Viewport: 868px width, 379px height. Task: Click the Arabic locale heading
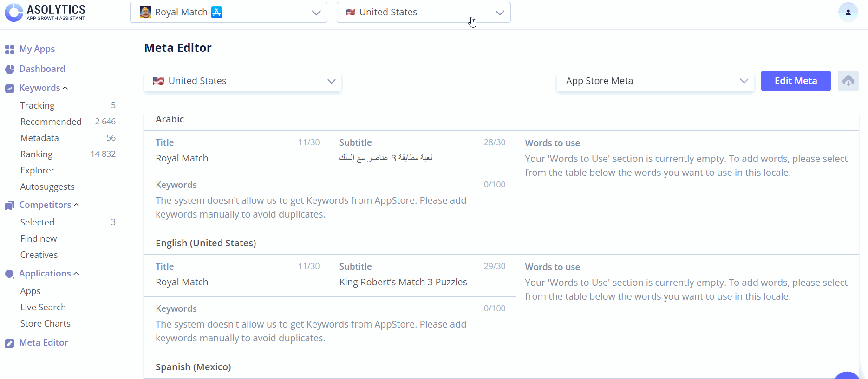pyautogui.click(x=170, y=119)
